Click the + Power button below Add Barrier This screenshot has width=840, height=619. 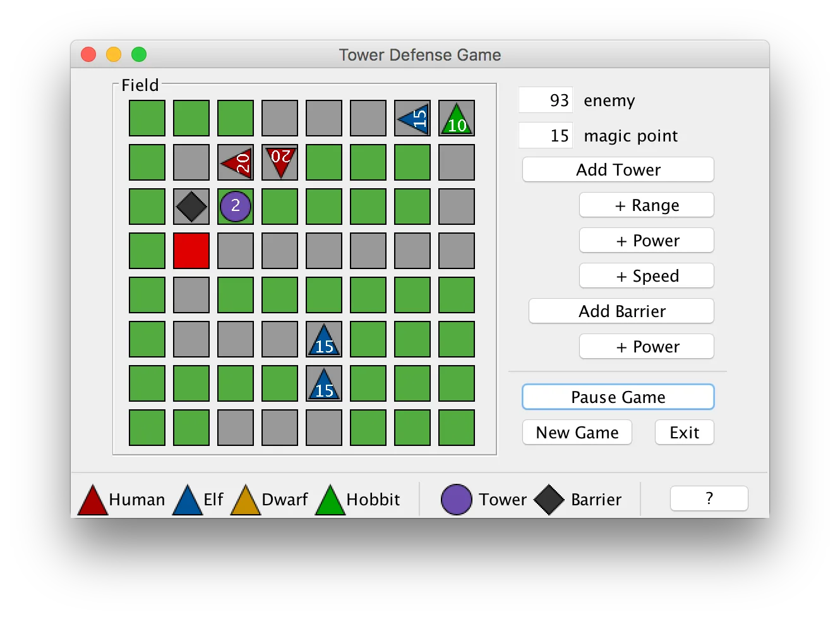point(647,347)
